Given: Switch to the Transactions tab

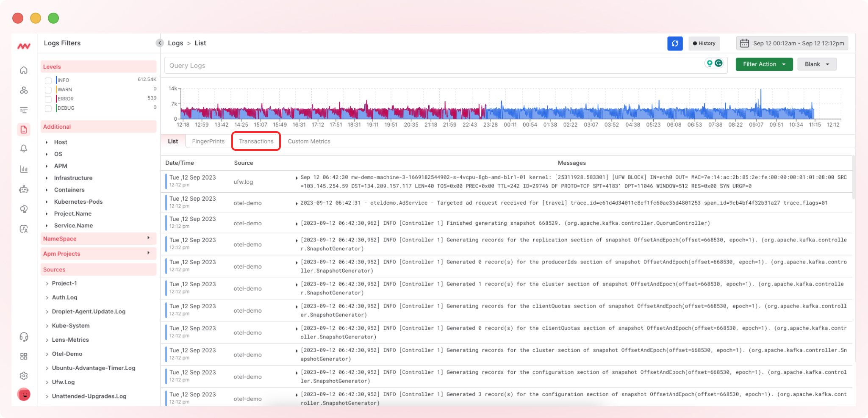Looking at the screenshot, I should pyautogui.click(x=256, y=141).
